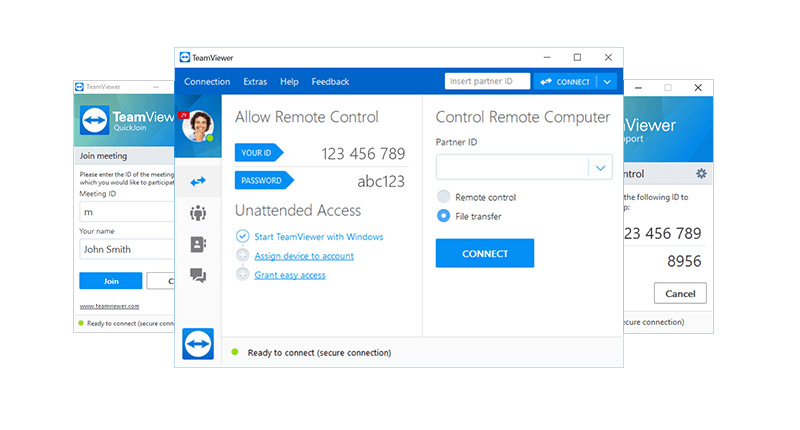This screenshot has width=800, height=430.
Task: Expand the Partner ID dropdown arrow
Action: click(601, 167)
